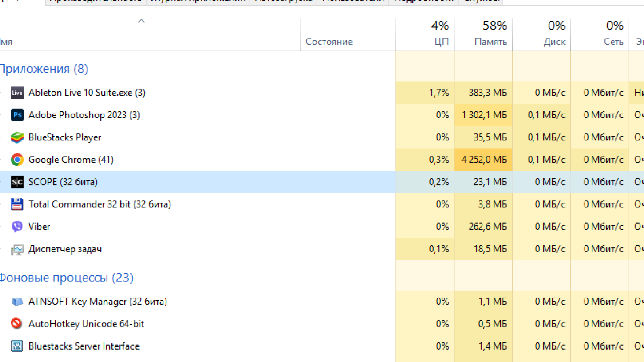Select the Диспетчер задач process name
644x362 pixels.
pos(65,249)
